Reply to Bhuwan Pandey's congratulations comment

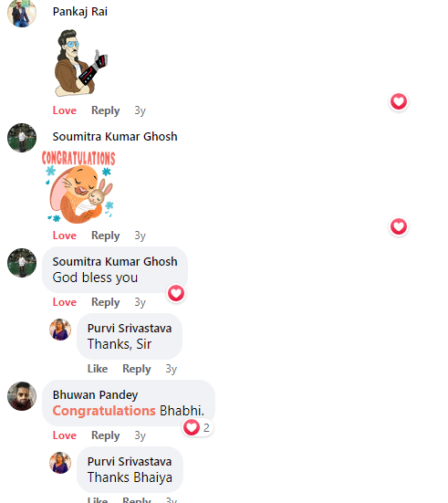(x=106, y=436)
